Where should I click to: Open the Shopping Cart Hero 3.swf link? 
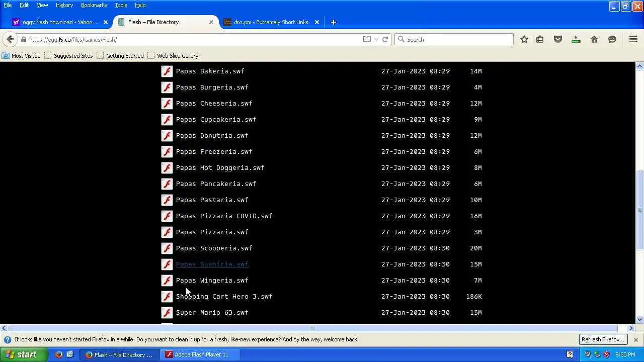(x=224, y=297)
